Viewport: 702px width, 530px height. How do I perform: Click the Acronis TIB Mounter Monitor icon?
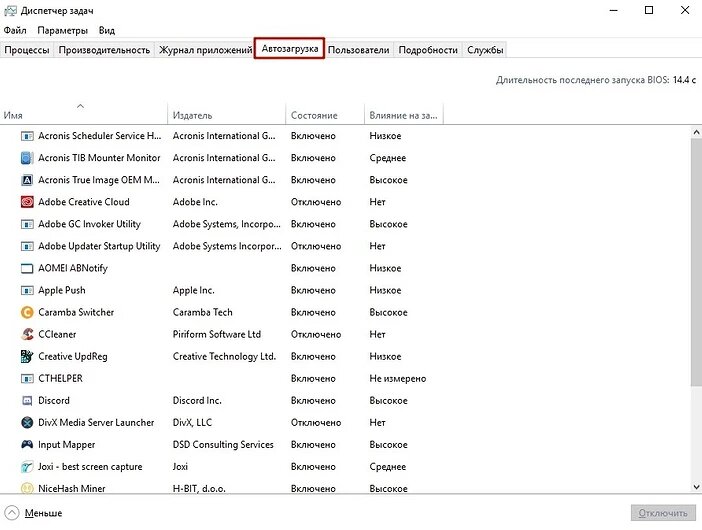(x=27, y=158)
